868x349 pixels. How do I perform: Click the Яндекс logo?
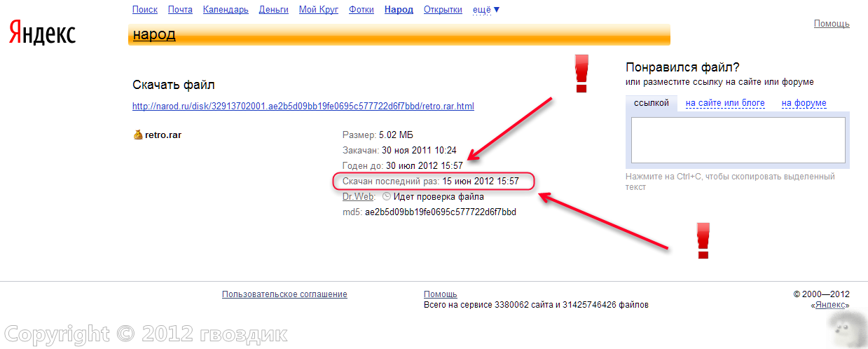pyautogui.click(x=42, y=33)
